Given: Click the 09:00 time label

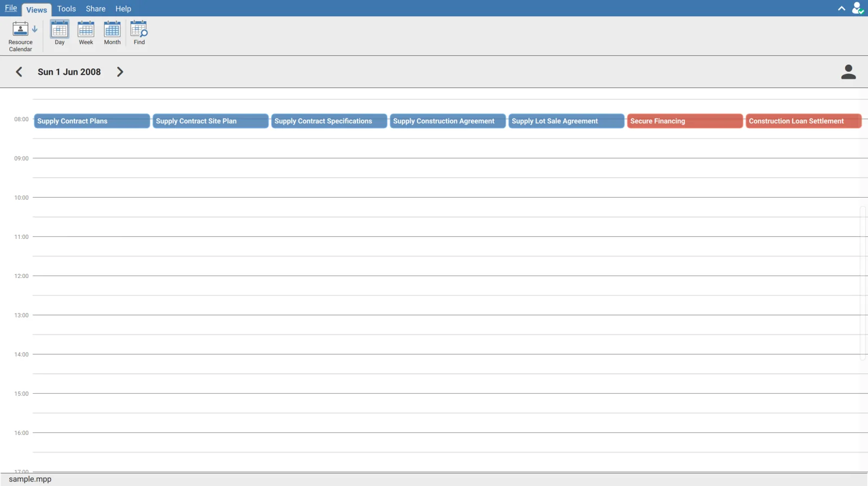Looking at the screenshot, I should (x=21, y=159).
